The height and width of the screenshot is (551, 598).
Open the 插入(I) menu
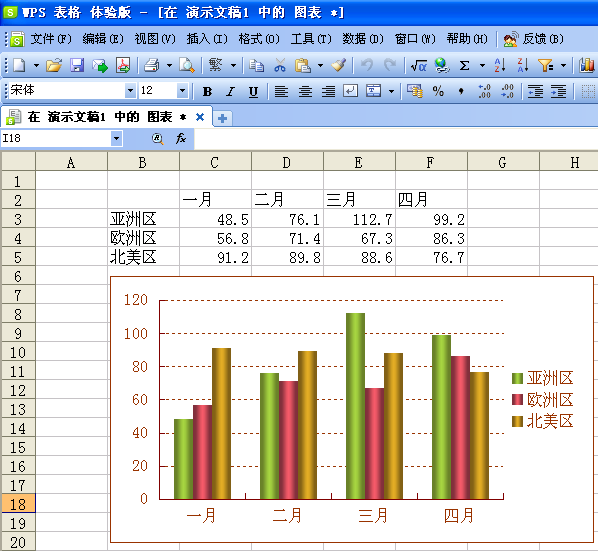tap(207, 39)
